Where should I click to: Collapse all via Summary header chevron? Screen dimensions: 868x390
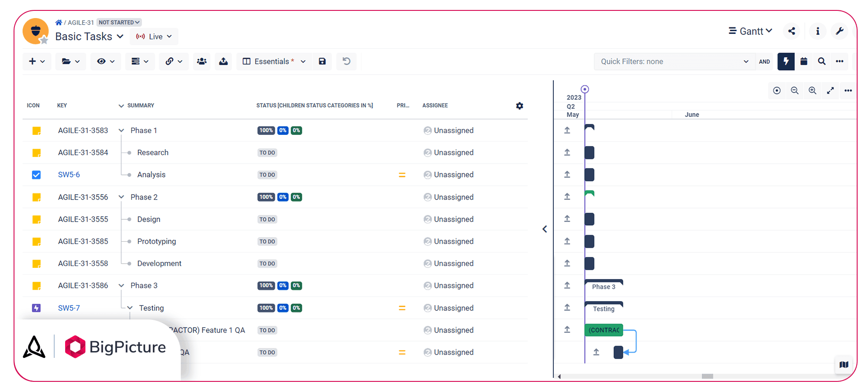pos(121,106)
